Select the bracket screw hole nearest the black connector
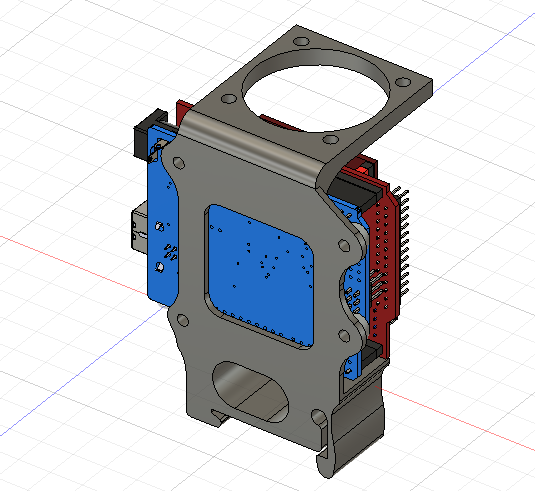 point(179,163)
